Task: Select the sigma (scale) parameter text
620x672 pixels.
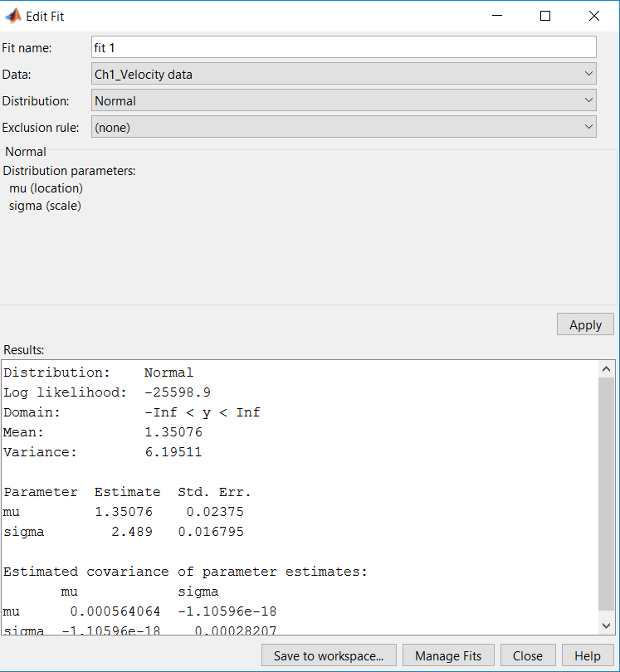Action: [x=45, y=206]
